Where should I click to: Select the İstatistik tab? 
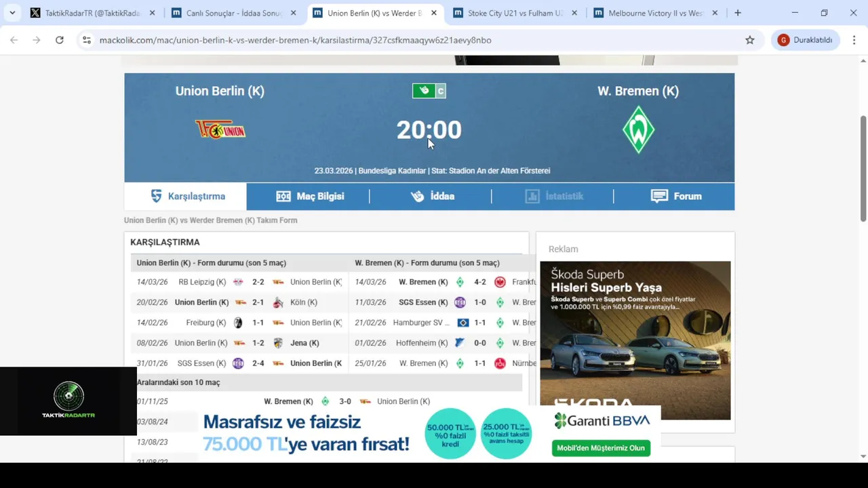pos(553,196)
